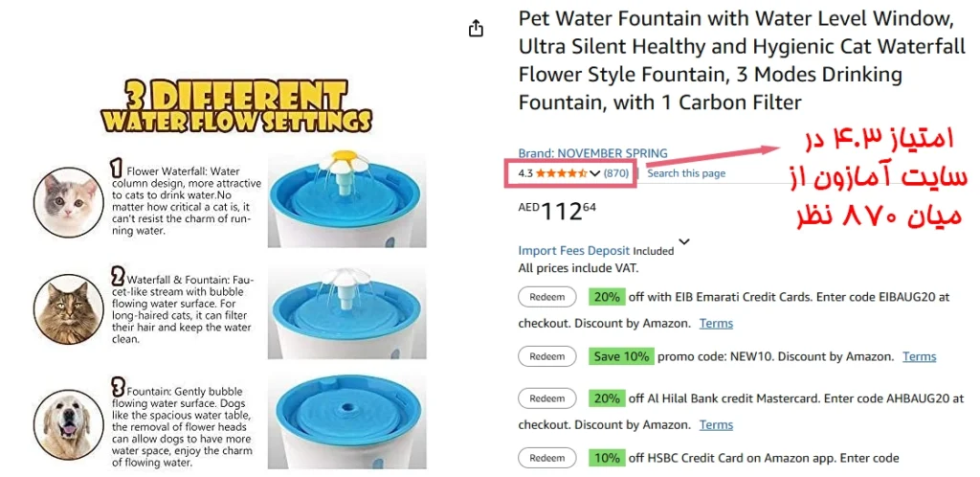Screen dimensions: 980x477
Task: Visit the NOVEMBER SPRING brand link
Action: (x=592, y=153)
